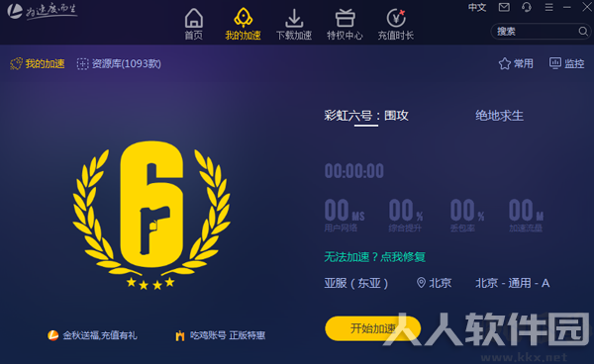Switch language via 中文
Screen dimensions: 594x364
pyautogui.click(x=477, y=7)
